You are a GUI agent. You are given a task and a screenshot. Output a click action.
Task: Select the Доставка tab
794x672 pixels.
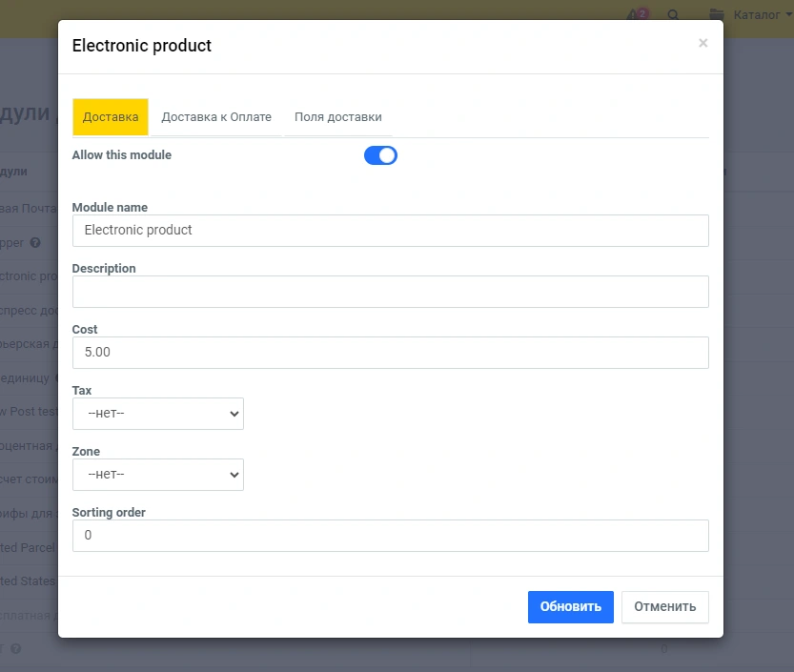(x=111, y=117)
